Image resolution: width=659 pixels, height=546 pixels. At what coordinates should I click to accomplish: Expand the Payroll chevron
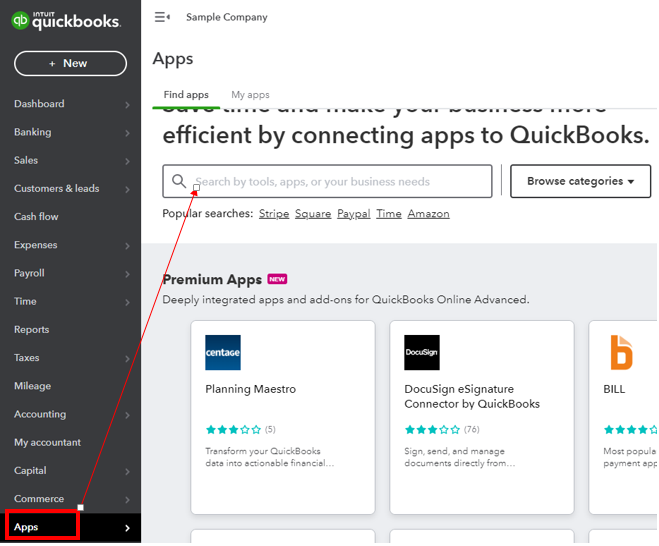127,274
